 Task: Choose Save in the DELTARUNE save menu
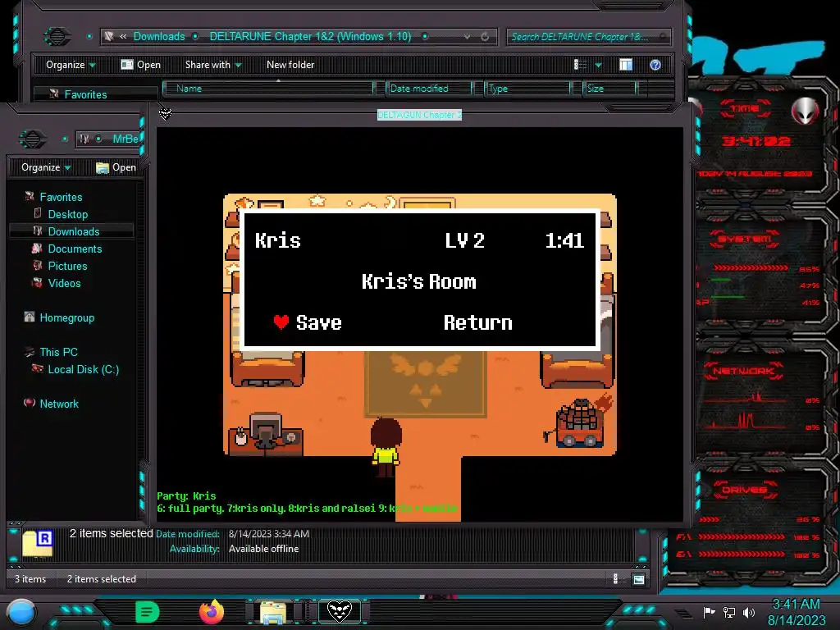click(319, 322)
